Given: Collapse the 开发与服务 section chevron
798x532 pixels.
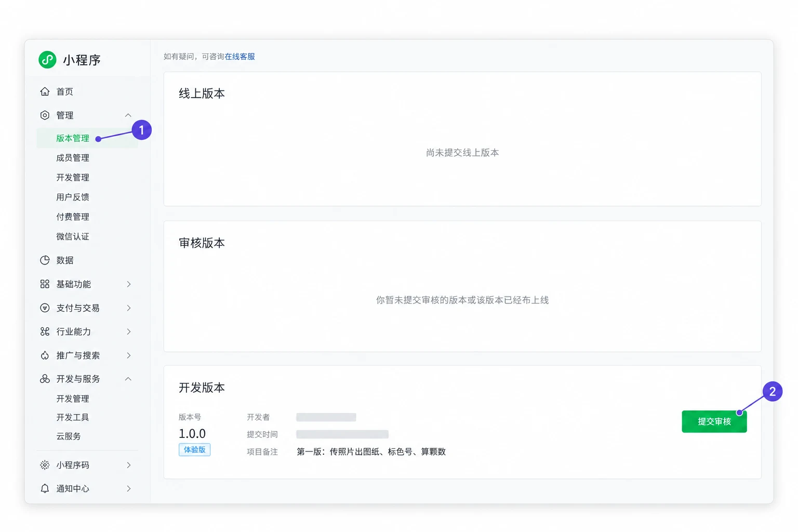Looking at the screenshot, I should pyautogui.click(x=128, y=379).
